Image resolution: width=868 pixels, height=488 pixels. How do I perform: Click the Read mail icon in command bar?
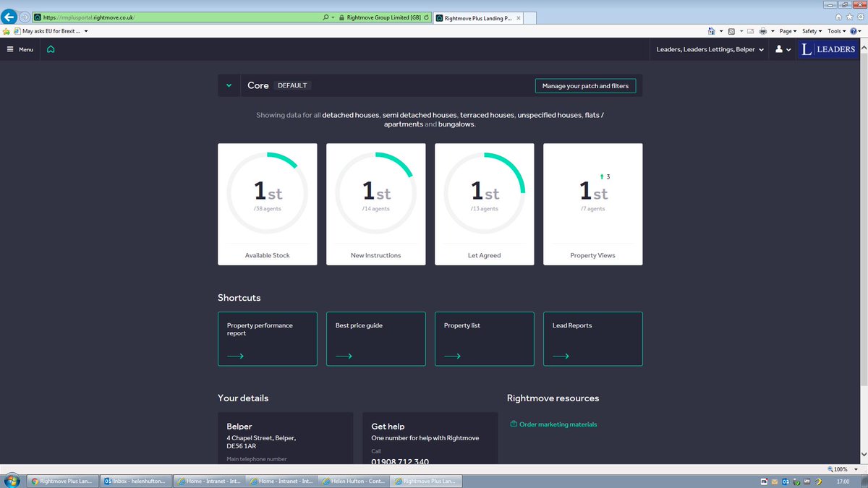tap(749, 31)
